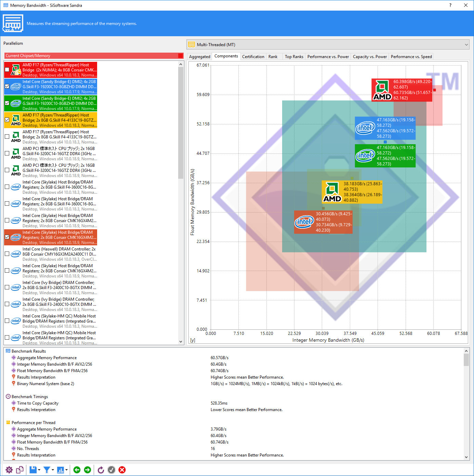
Task: Open the dropdown arrow beside the save icon
Action: coord(39,470)
